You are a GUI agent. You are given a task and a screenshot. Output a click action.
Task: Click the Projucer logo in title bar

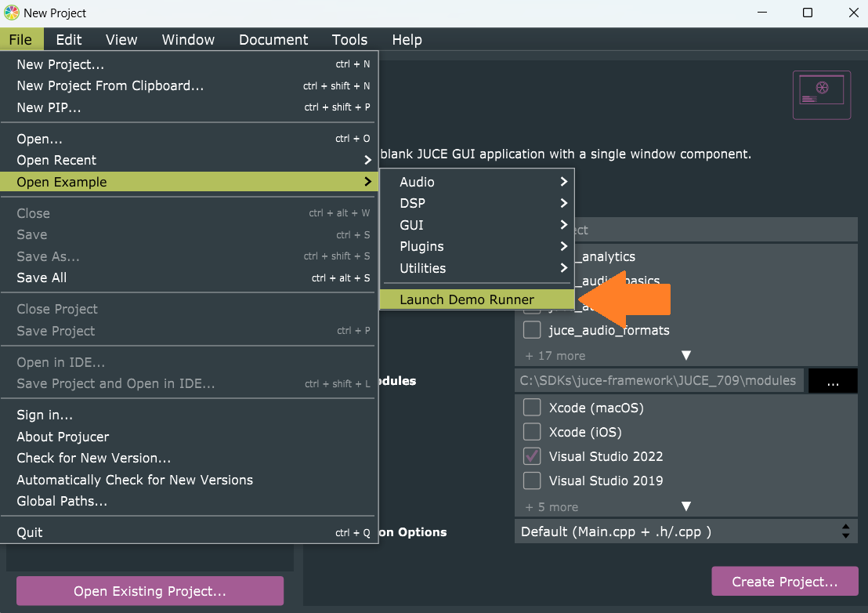pyautogui.click(x=11, y=13)
